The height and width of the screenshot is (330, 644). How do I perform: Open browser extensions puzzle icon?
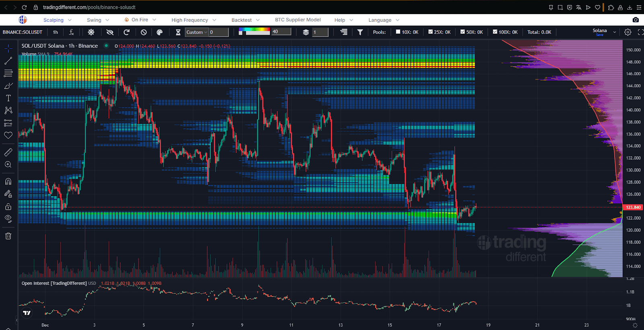(611, 7)
